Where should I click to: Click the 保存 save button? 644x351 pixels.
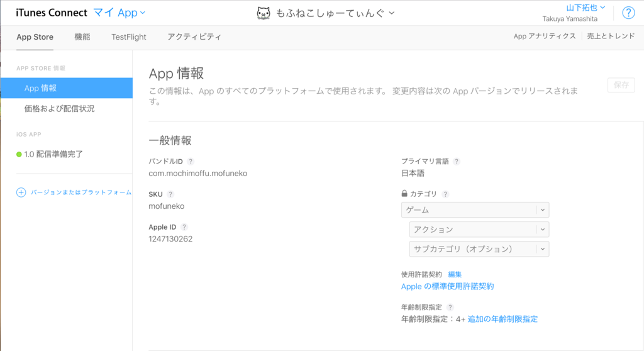pos(621,85)
